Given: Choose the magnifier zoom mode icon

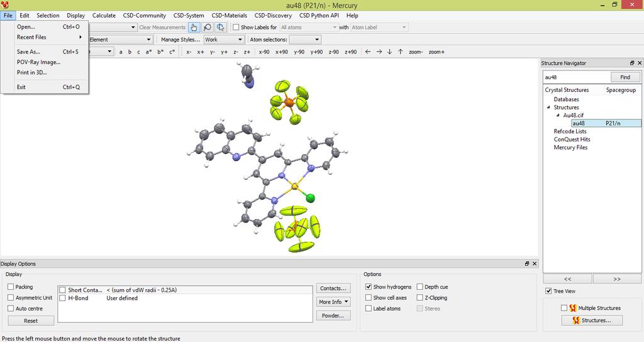Looking at the screenshot, I should pyautogui.click(x=208, y=27).
